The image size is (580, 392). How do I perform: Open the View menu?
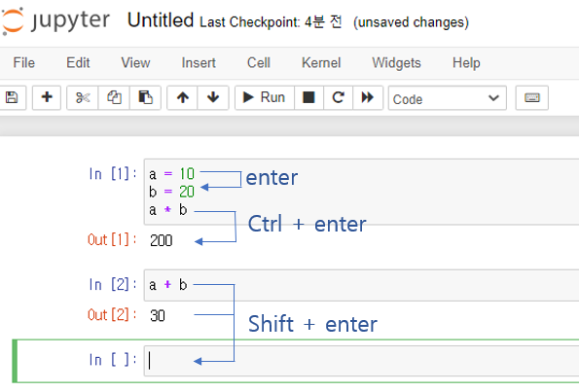point(135,63)
